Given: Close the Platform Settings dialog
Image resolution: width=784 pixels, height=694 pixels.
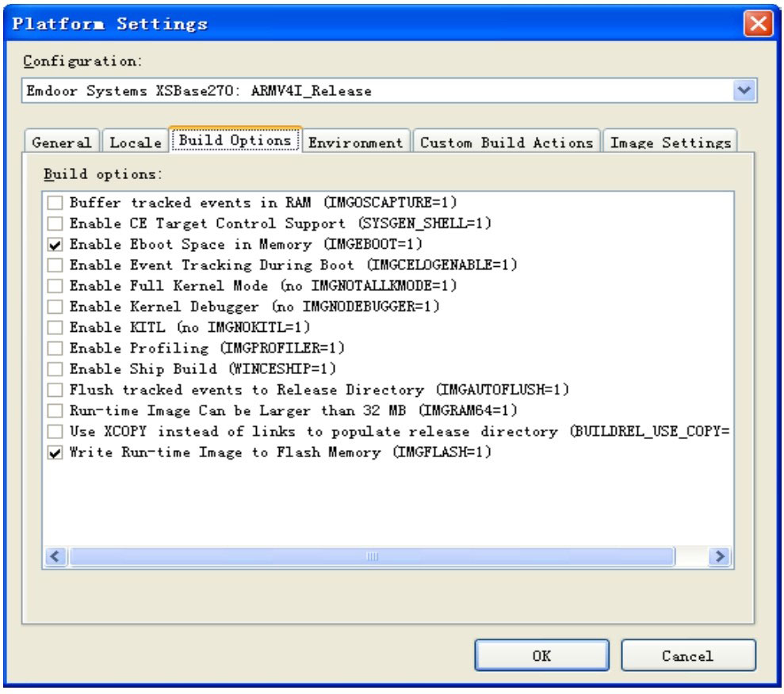Looking at the screenshot, I should click(x=758, y=24).
